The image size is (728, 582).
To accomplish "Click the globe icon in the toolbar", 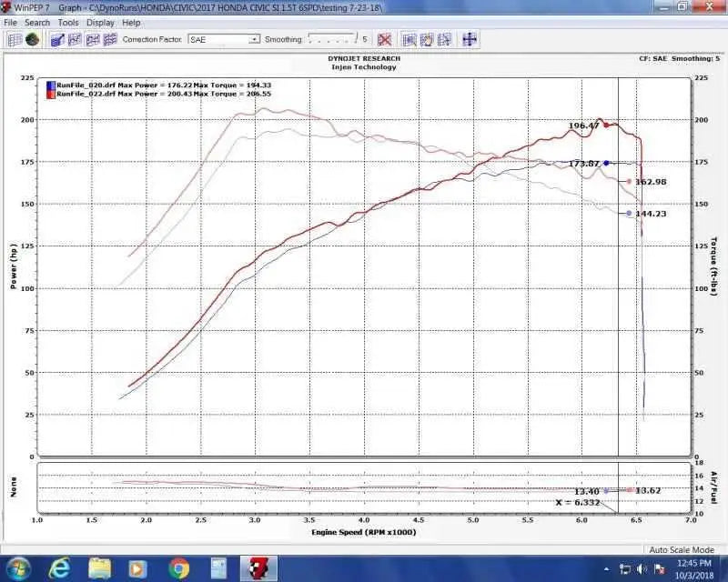I will tap(32, 40).
